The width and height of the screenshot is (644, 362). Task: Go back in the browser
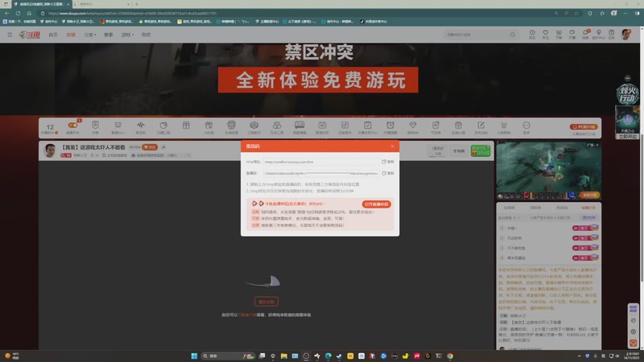click(7, 13)
